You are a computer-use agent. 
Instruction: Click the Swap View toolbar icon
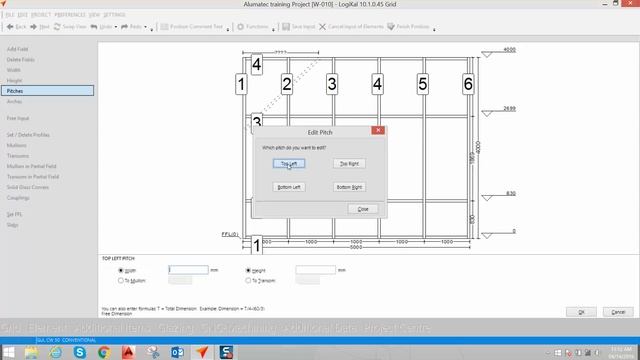57,27
